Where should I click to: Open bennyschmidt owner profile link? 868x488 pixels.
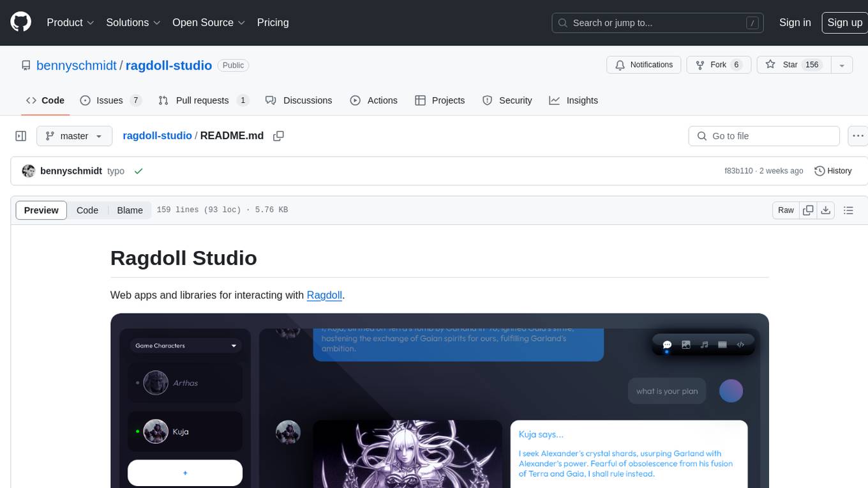tap(77, 65)
